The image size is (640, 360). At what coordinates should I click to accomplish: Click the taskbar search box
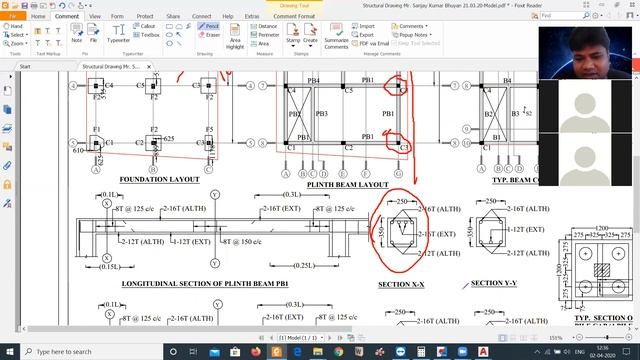tap(91, 351)
